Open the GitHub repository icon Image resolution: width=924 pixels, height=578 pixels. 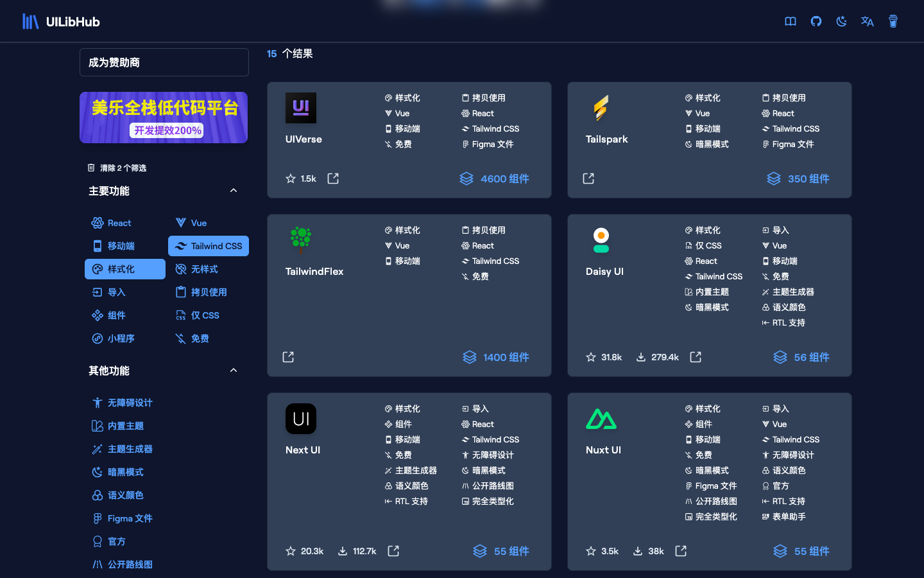[816, 21]
